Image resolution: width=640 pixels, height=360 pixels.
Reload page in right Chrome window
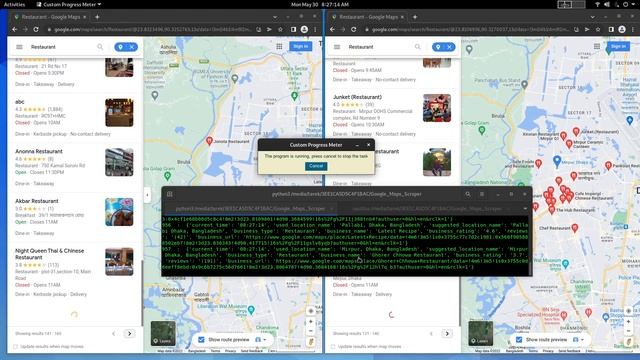point(353,29)
